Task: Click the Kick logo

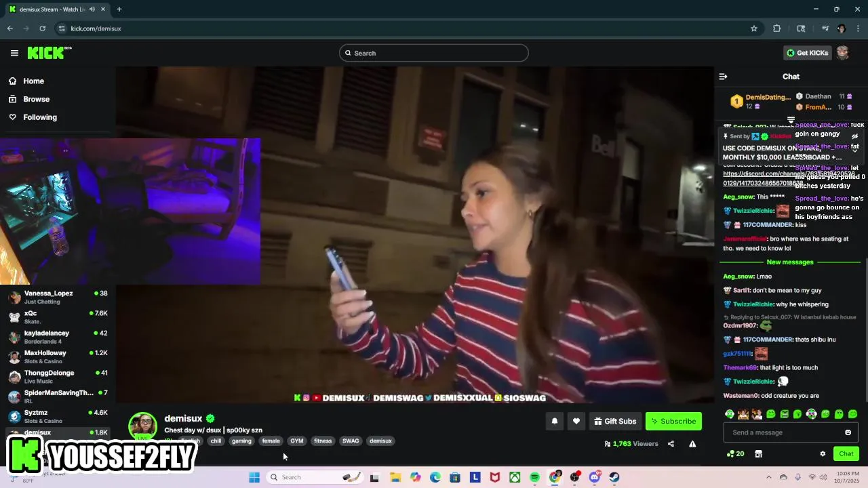Action: (x=49, y=53)
